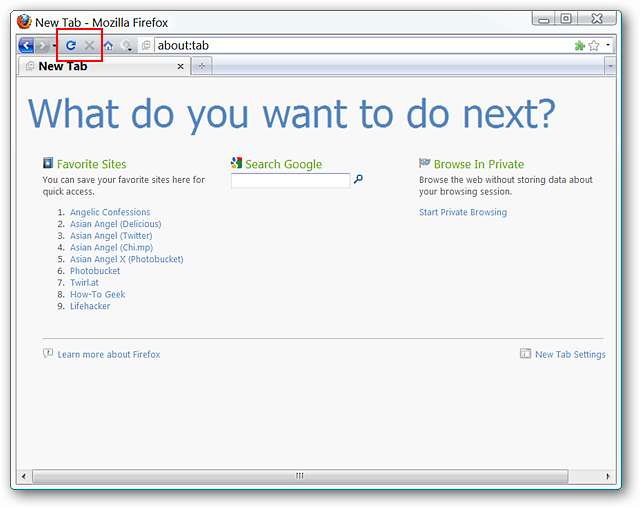This screenshot has height=508, width=640.
Task: Click the Forward navigation arrow
Action: coord(43,46)
